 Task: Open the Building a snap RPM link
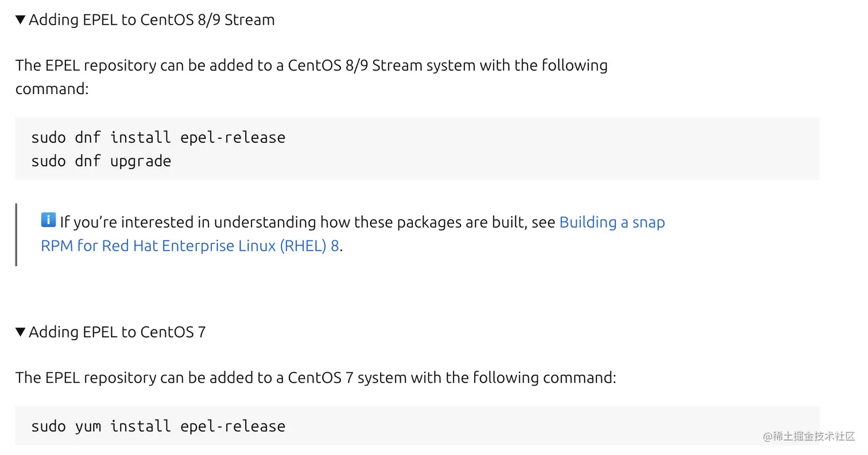click(611, 223)
